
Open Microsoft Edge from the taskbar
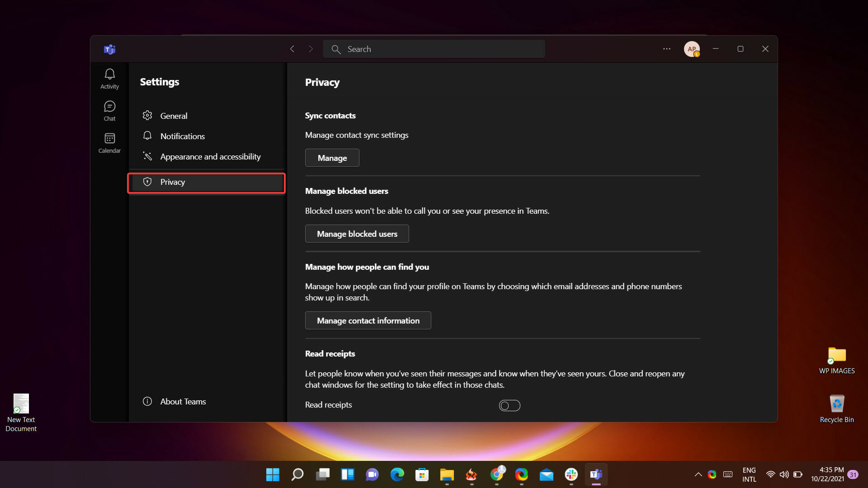[x=397, y=474]
